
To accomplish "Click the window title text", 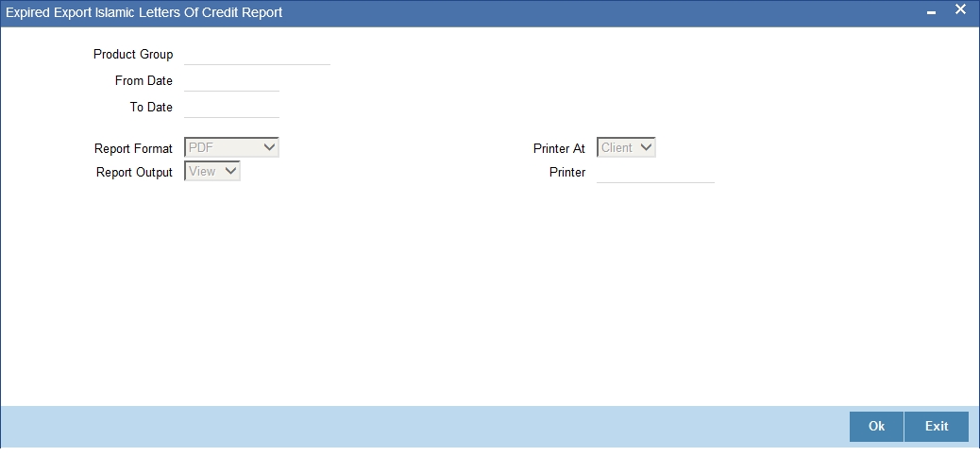I will pyautogui.click(x=144, y=12).
